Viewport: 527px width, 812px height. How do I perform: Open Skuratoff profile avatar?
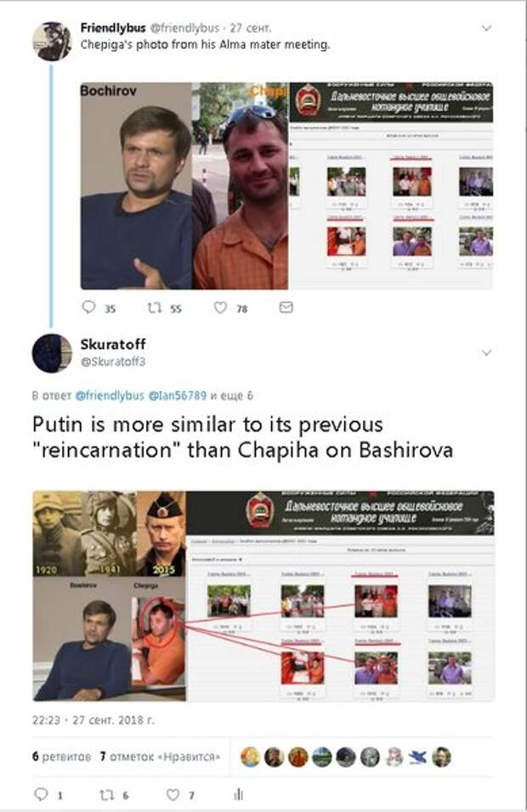(x=52, y=353)
